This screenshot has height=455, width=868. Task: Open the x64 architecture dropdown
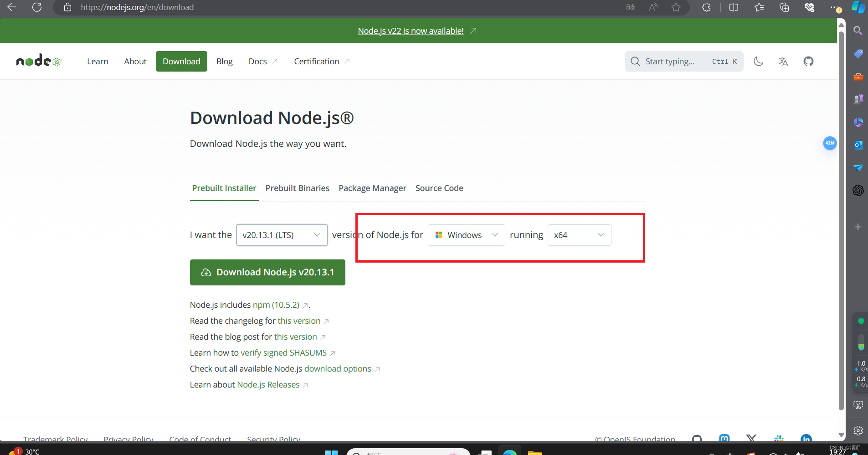[579, 235]
